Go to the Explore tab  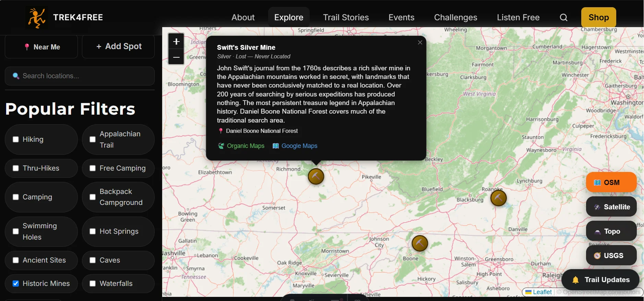tap(289, 18)
